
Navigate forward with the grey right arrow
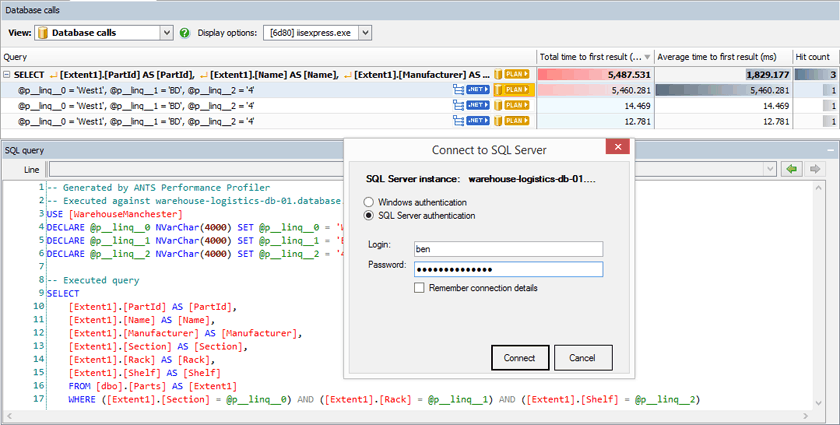coord(815,169)
